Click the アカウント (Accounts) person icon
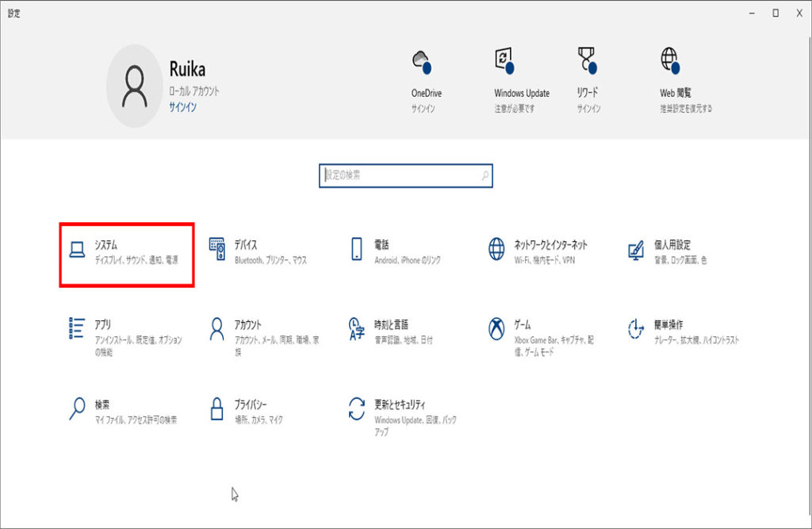812x529 pixels. pos(217,328)
